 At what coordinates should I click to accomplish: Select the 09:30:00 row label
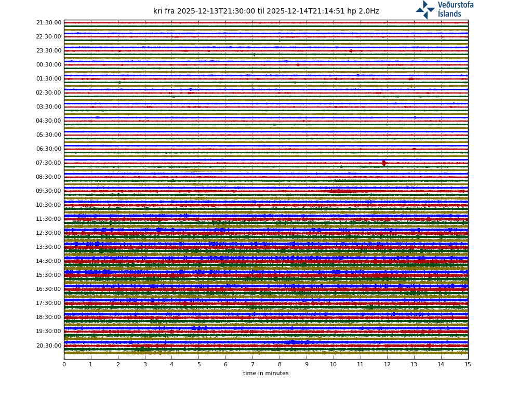pyautogui.click(x=48, y=191)
